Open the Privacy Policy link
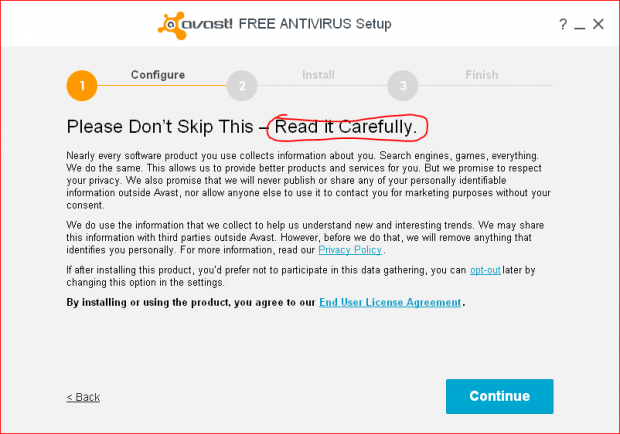620x434 pixels. [x=350, y=250]
